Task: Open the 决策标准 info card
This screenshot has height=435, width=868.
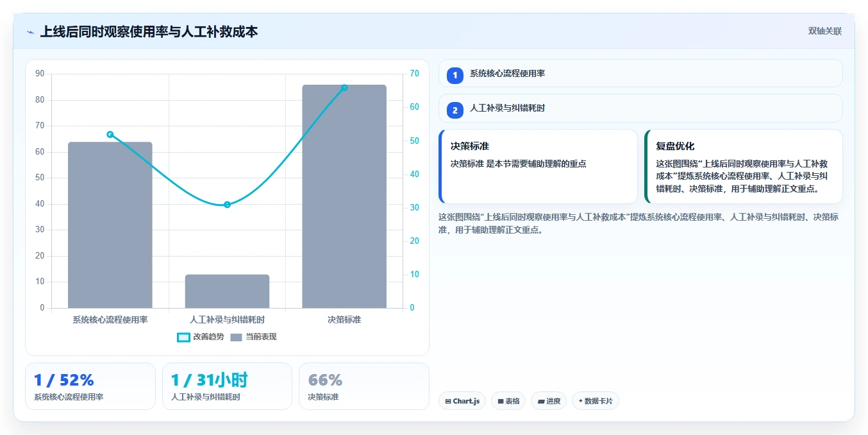Action: tap(538, 166)
